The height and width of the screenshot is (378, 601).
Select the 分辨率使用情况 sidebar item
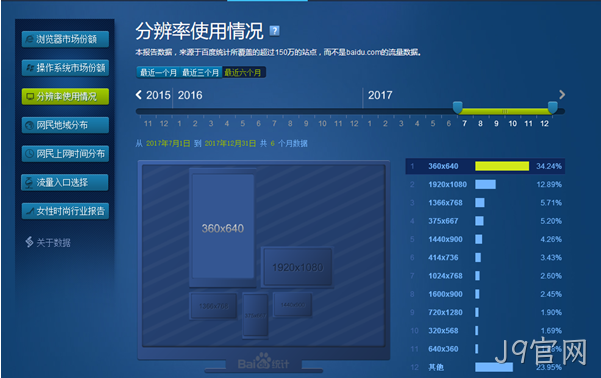click(x=65, y=97)
